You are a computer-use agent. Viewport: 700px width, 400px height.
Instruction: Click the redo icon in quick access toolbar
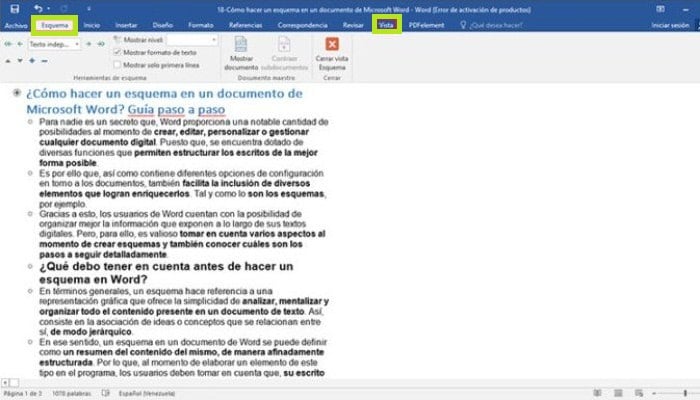click(x=63, y=9)
